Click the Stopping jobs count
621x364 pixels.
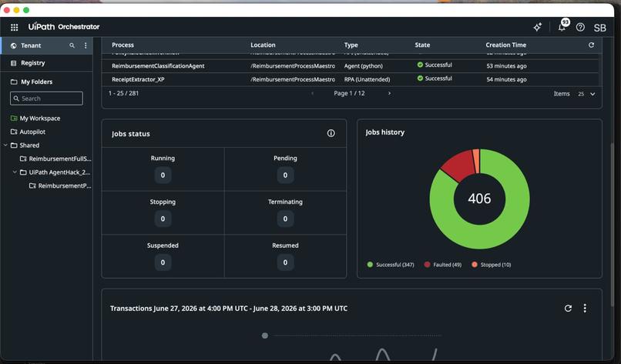tap(163, 219)
